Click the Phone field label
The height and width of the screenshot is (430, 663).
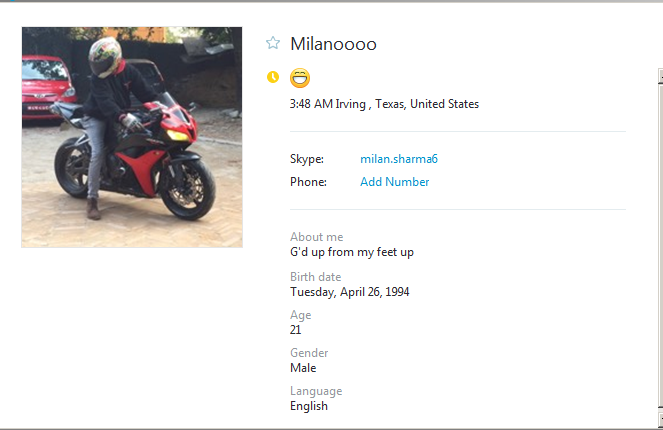(x=308, y=182)
